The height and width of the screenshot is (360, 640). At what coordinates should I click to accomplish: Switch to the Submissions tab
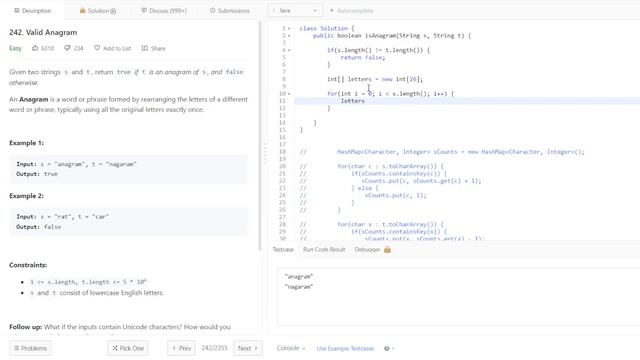click(229, 11)
